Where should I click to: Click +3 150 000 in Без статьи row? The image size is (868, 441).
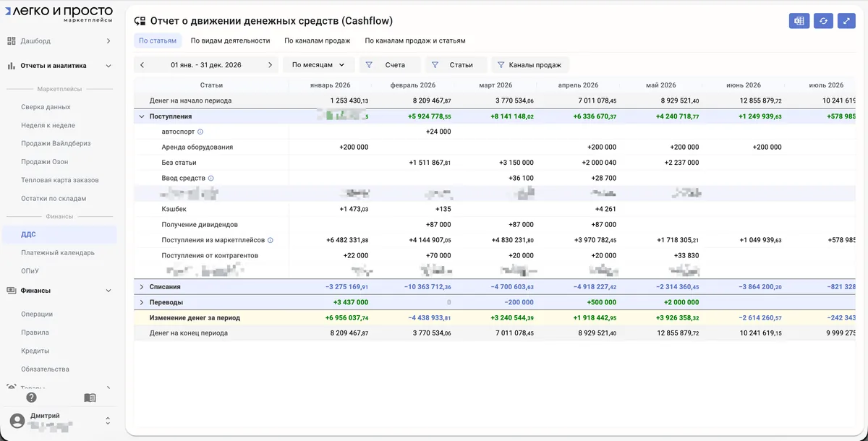(x=516, y=163)
